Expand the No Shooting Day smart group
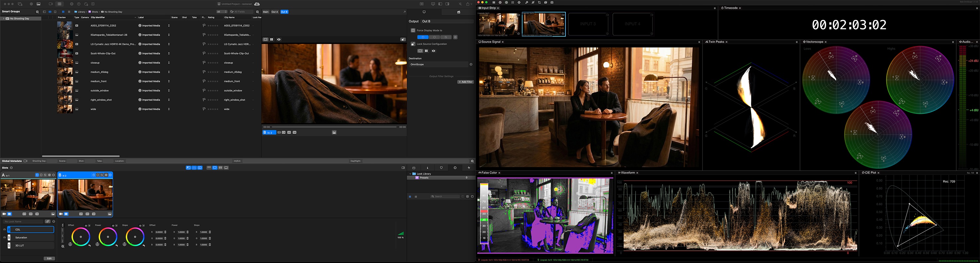 3,19
